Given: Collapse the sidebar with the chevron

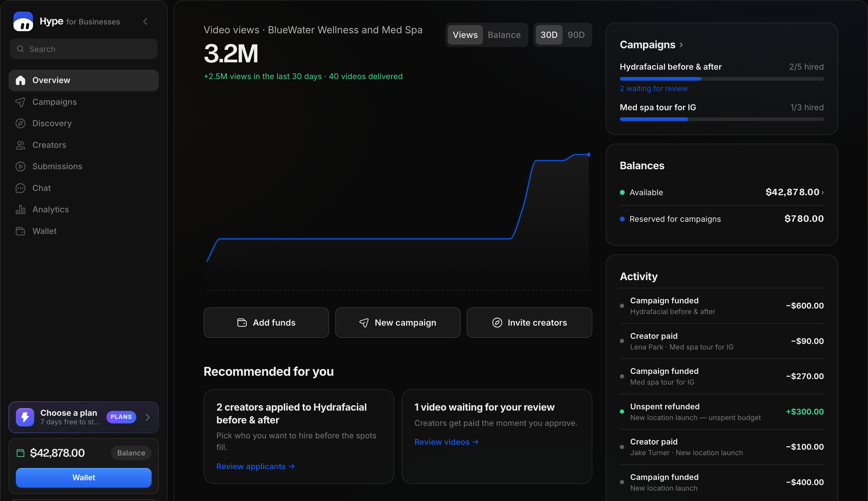Looking at the screenshot, I should pos(145,21).
